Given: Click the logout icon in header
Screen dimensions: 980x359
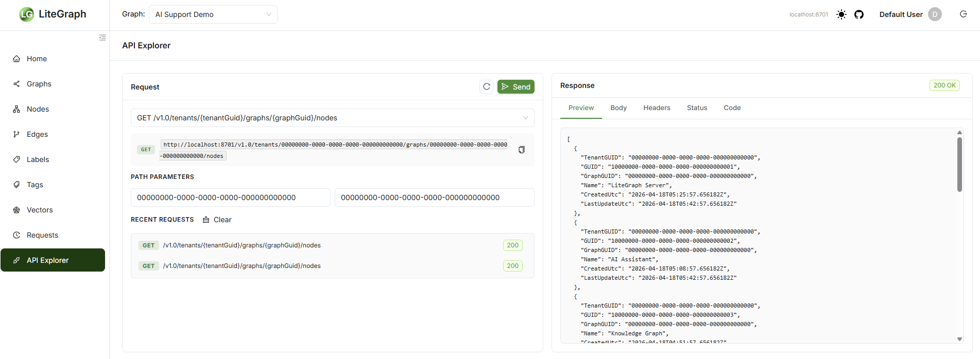Looking at the screenshot, I should (964, 14).
